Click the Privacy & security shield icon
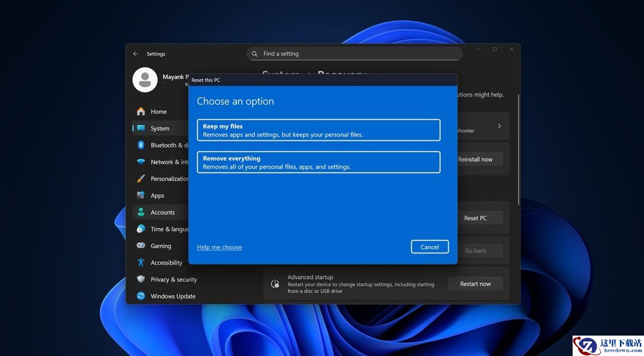This screenshot has height=356, width=644. coord(141,279)
